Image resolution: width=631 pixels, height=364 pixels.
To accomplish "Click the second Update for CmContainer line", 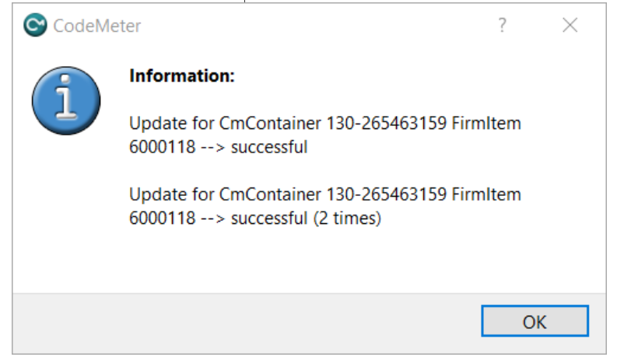I will [324, 194].
